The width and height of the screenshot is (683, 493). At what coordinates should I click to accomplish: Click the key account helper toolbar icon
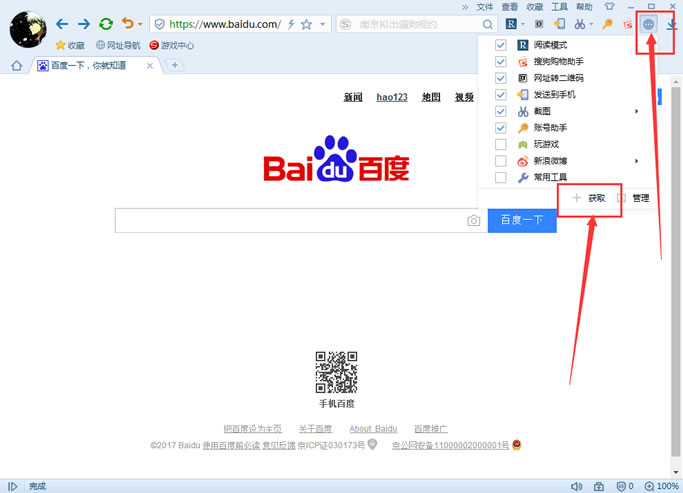(x=607, y=24)
